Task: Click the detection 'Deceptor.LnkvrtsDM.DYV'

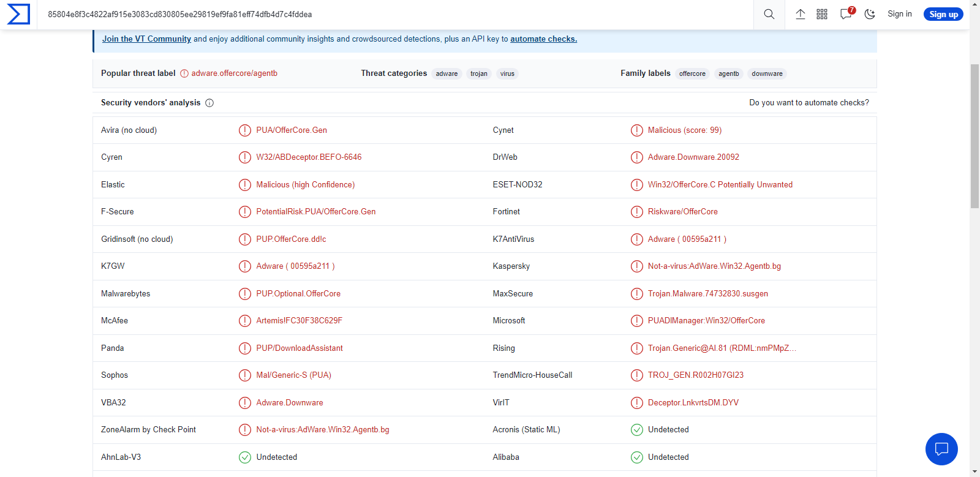Action: click(x=693, y=403)
